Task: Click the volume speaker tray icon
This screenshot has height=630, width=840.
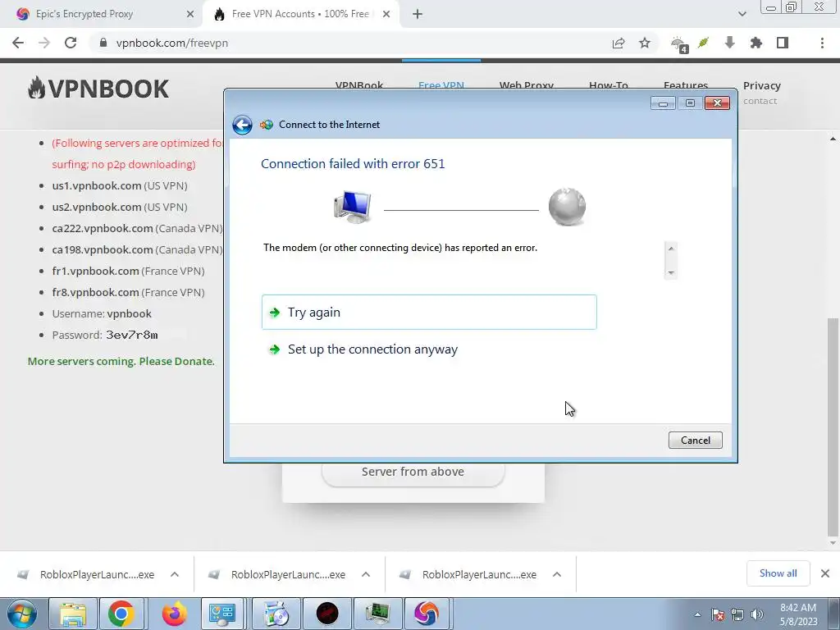Action: tap(757, 614)
